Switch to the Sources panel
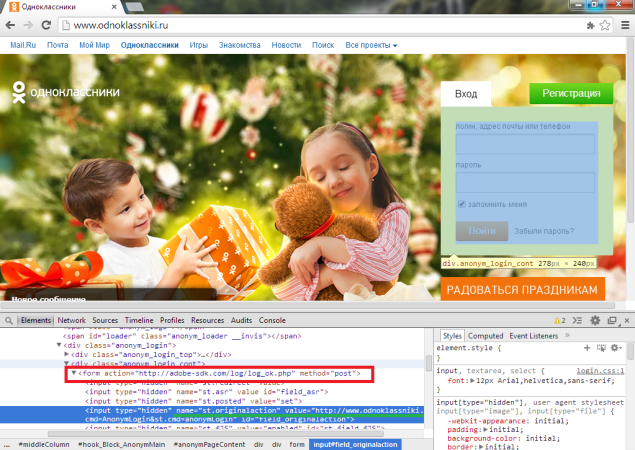635x450 pixels. point(105,320)
